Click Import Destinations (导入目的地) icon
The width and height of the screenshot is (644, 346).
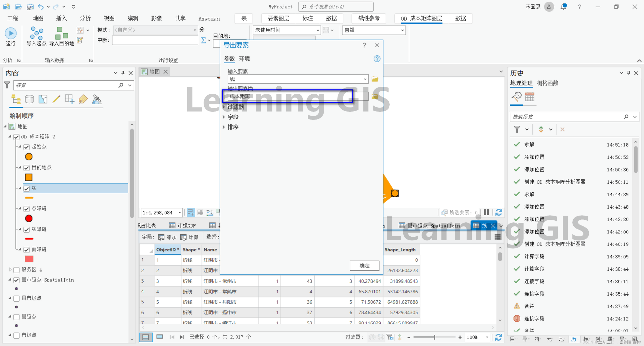pyautogui.click(x=61, y=37)
